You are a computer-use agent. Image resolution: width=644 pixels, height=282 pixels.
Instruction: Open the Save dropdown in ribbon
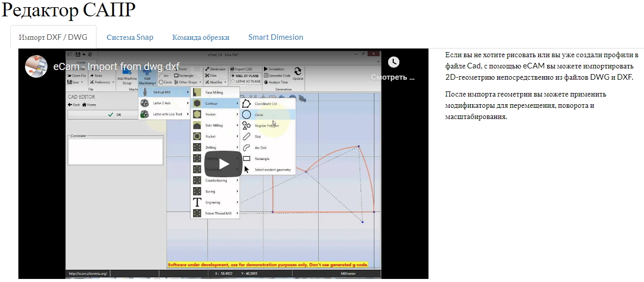pyautogui.click(x=75, y=82)
